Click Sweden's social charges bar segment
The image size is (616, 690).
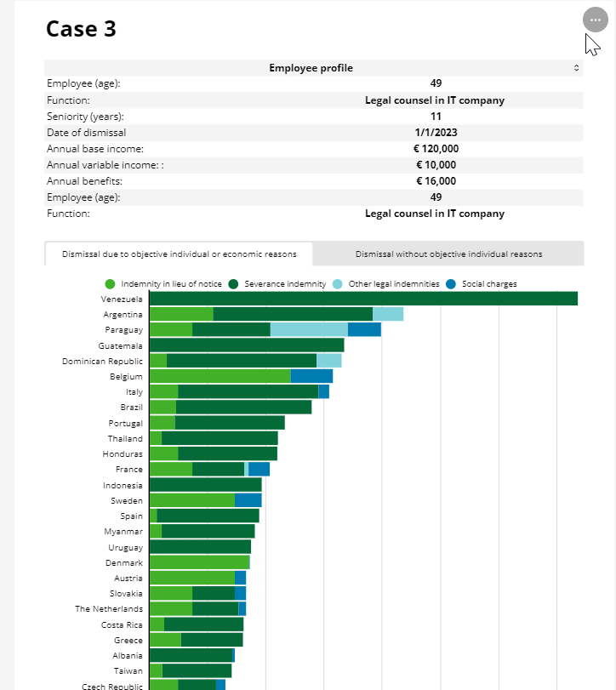pyautogui.click(x=248, y=500)
